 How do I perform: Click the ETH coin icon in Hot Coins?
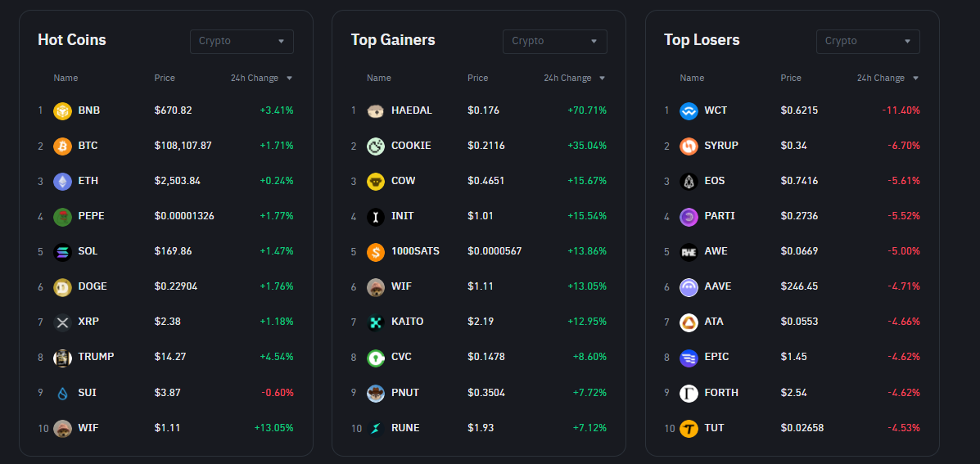point(63,181)
